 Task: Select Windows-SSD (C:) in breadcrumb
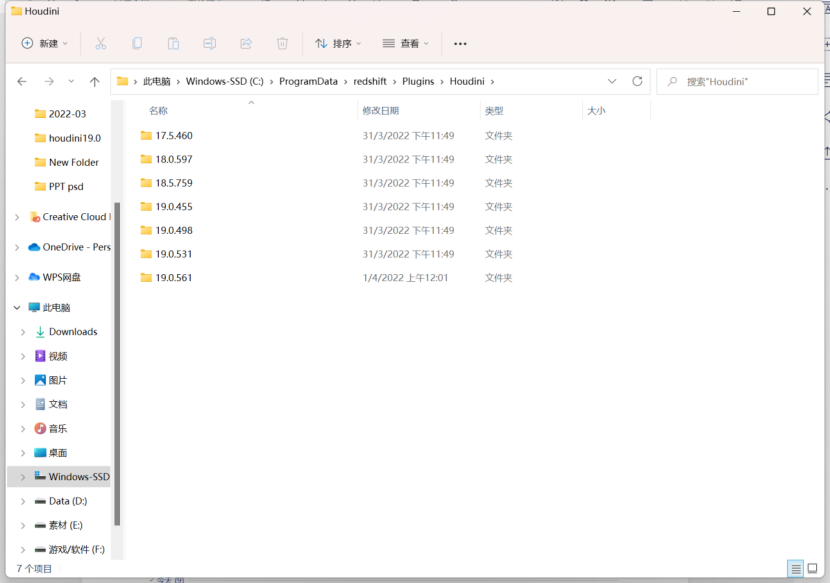point(224,82)
